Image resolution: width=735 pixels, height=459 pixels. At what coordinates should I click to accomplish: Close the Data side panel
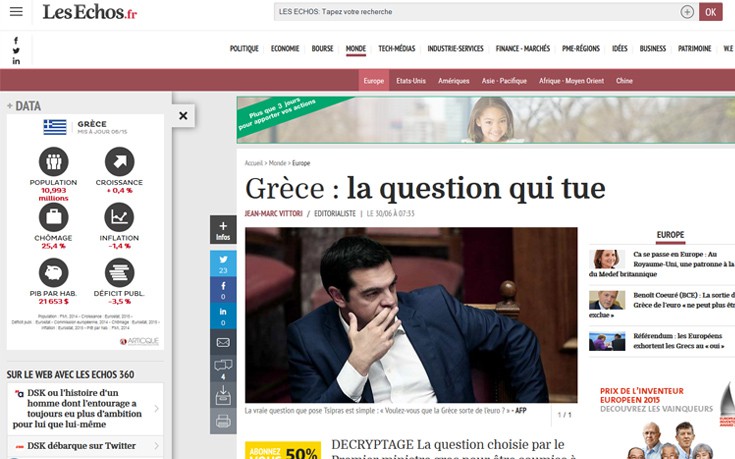click(x=183, y=116)
